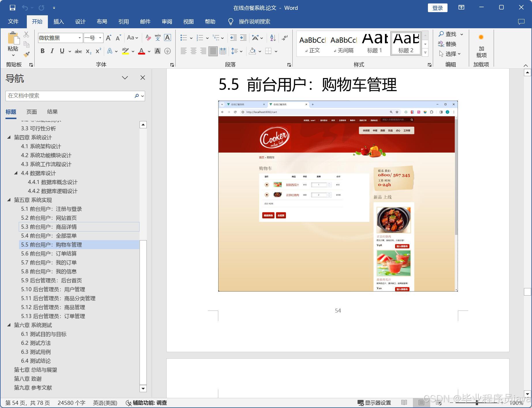
Task: Expand the styles gallery more arrow
Action: pos(425,52)
